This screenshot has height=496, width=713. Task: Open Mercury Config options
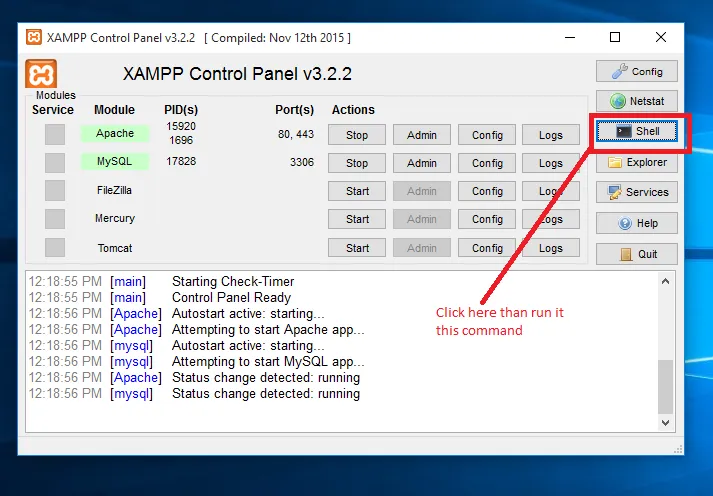[x=487, y=219]
